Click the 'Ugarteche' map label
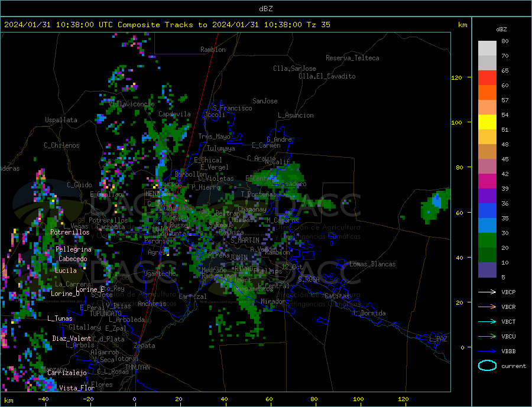This screenshot has height=407, width=532. 160,273
